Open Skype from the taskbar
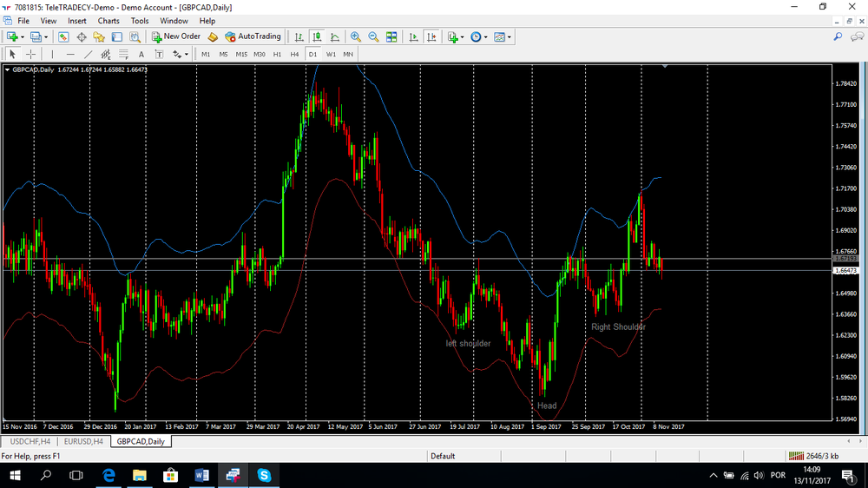Viewport: 868px width, 488px height. [x=264, y=475]
